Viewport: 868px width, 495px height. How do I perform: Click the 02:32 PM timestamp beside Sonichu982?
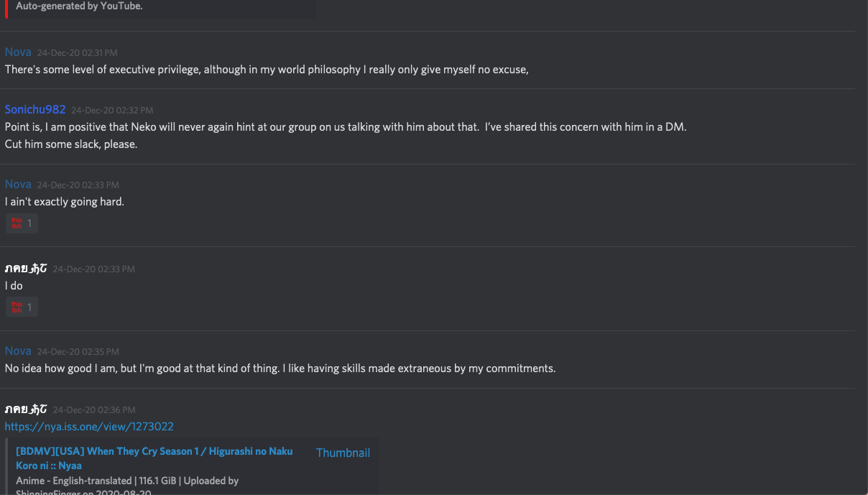coord(112,110)
